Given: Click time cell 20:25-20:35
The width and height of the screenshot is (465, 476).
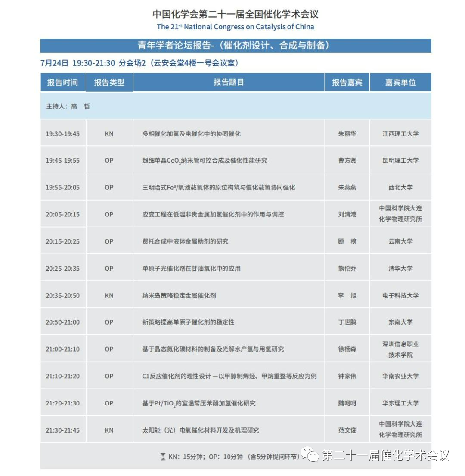Looking at the screenshot, I should click(x=62, y=269).
